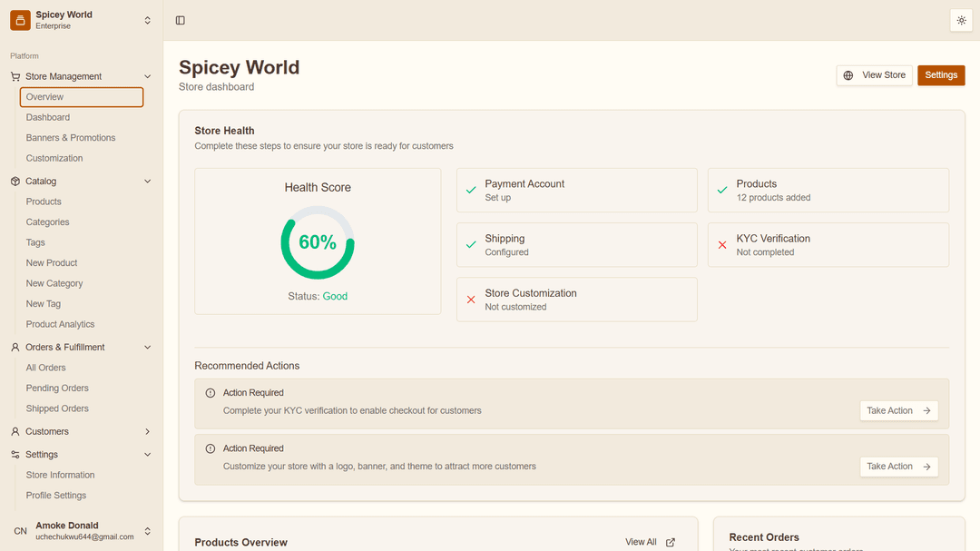Toggle the sidebar collapse icon
Screen dimensions: 980x551
pyautogui.click(x=181, y=21)
